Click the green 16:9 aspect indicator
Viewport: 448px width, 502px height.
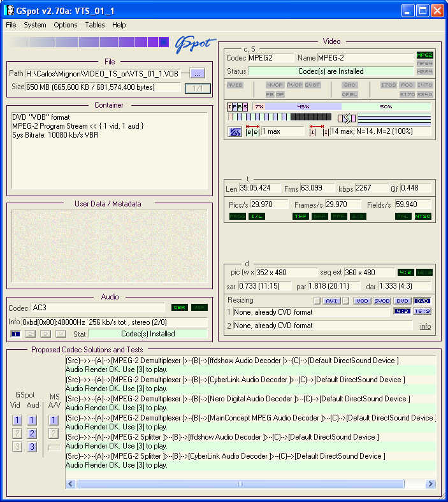(424, 273)
